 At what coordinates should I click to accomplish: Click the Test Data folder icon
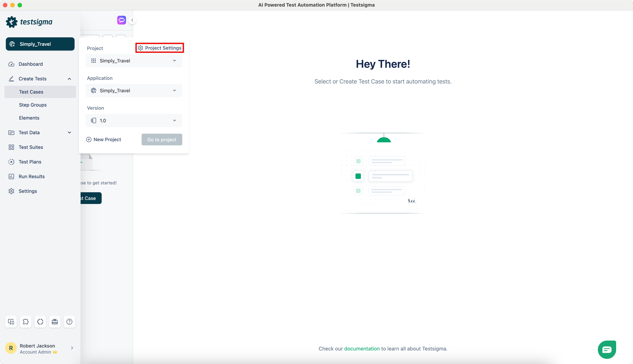[11, 133]
